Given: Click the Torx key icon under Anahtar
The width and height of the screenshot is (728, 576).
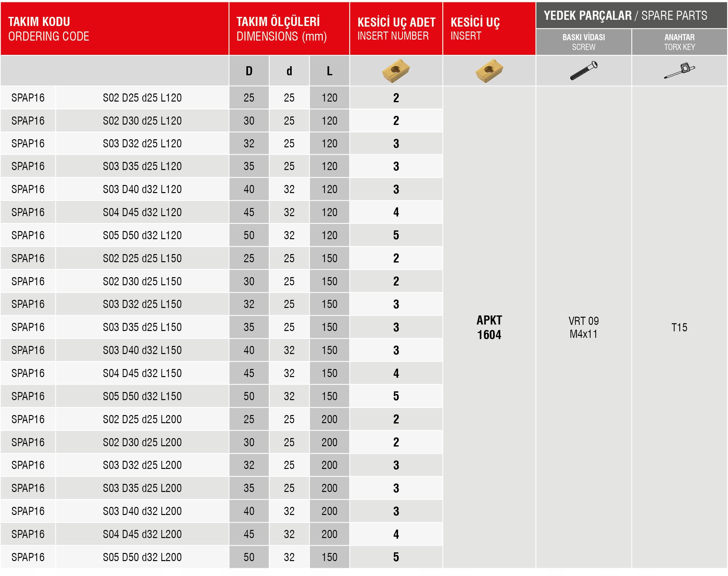Looking at the screenshot, I should (679, 70).
